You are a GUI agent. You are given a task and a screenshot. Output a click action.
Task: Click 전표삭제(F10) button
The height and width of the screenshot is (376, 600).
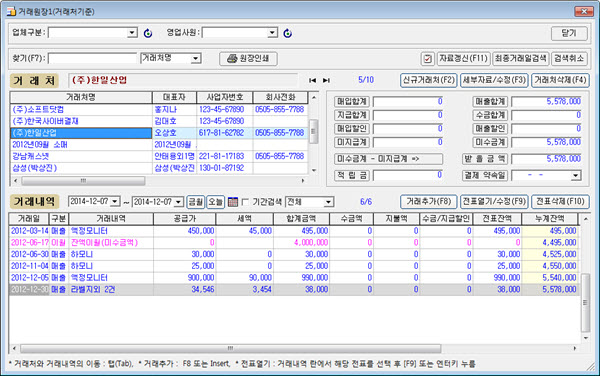[x=560, y=202]
